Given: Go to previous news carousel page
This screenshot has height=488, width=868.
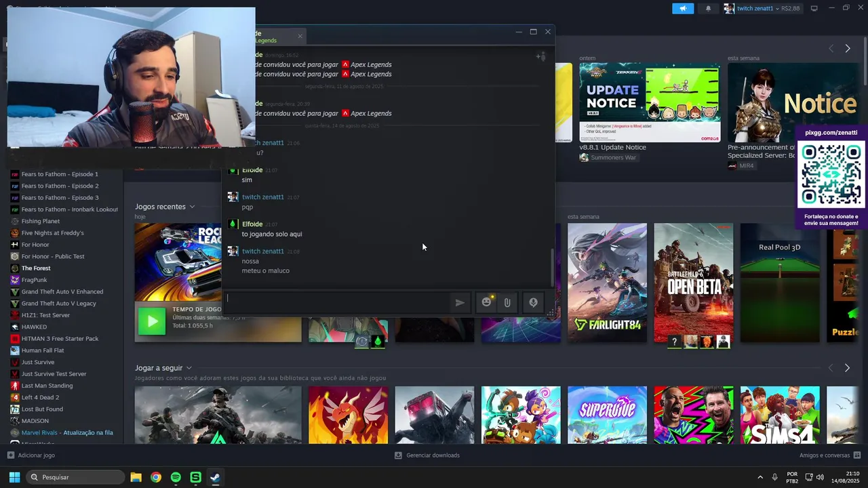Looking at the screenshot, I should tap(831, 49).
